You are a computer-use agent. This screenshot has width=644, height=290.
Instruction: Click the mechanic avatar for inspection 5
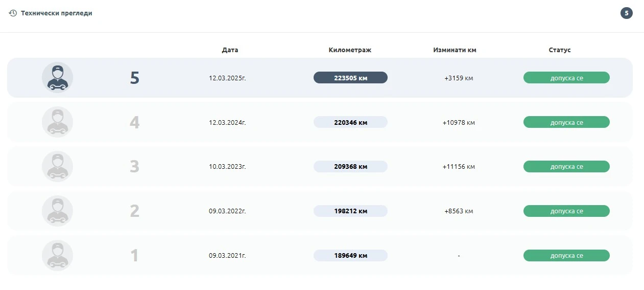point(57,78)
